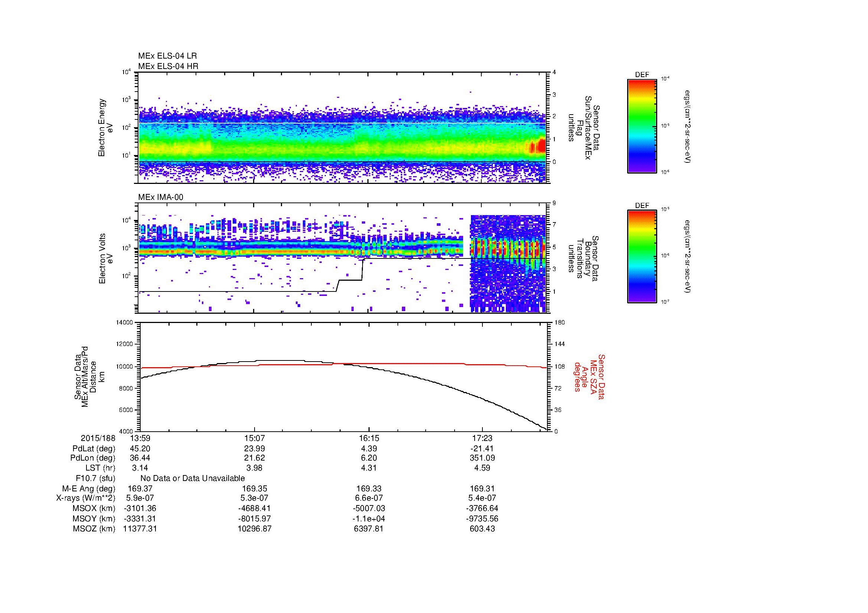Screen dimensions: 868x613
Task: Click the time tick '13:59'
Action: point(140,438)
